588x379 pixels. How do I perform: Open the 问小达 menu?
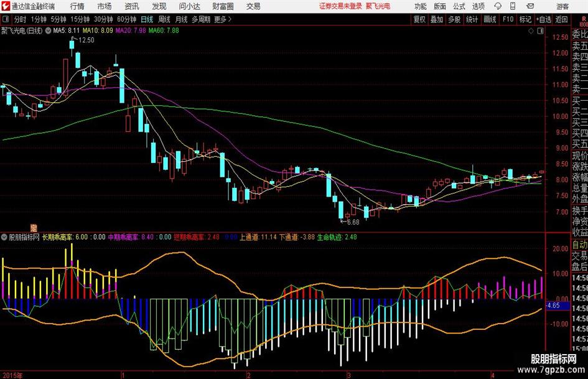pyautogui.click(x=189, y=6)
